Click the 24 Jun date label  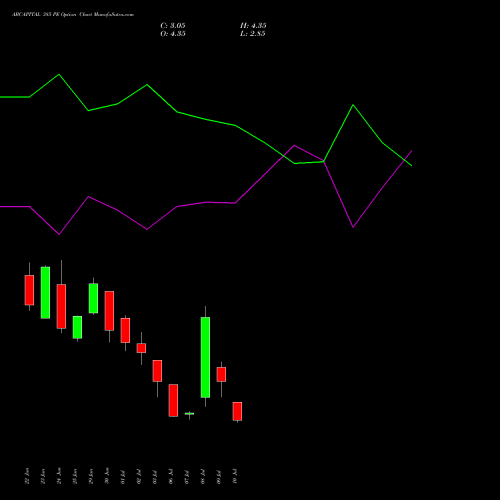[59, 476]
